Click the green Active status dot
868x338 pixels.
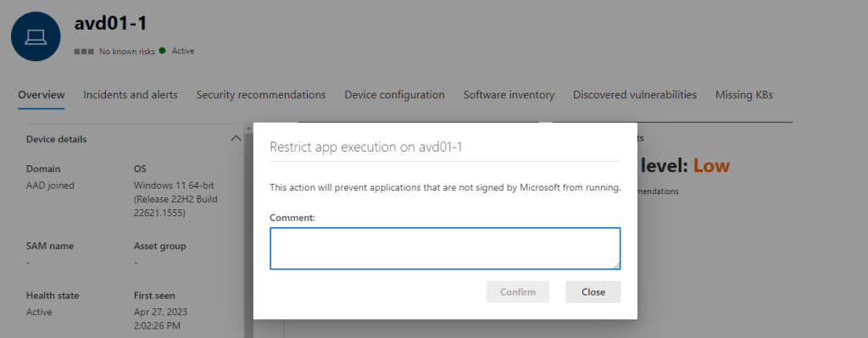(x=162, y=50)
